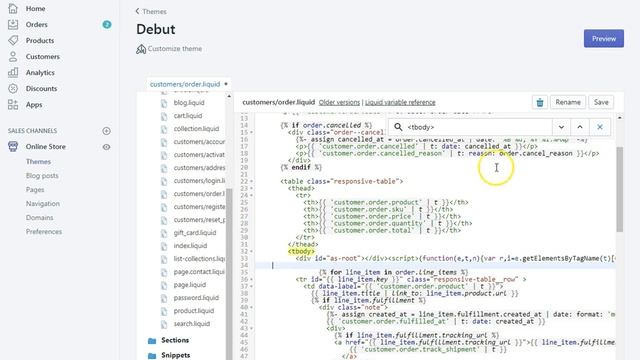Image resolution: width=640 pixels, height=360 pixels.
Task: Click the Products tag icon
Action: 13,40
